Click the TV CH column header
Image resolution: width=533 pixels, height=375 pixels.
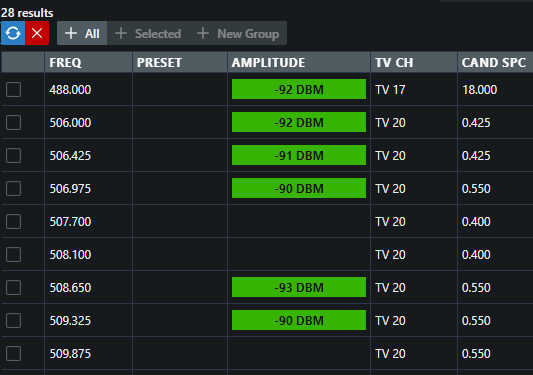(414, 63)
